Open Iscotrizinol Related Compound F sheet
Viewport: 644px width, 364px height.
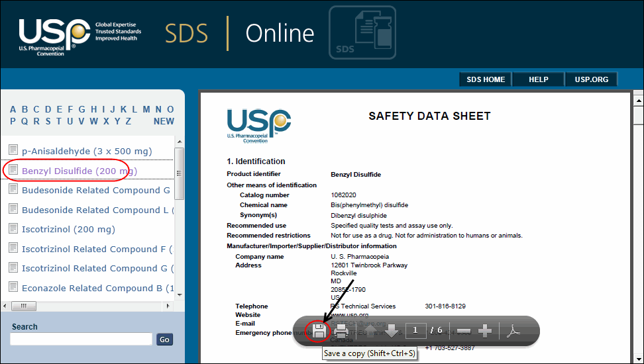98,249
